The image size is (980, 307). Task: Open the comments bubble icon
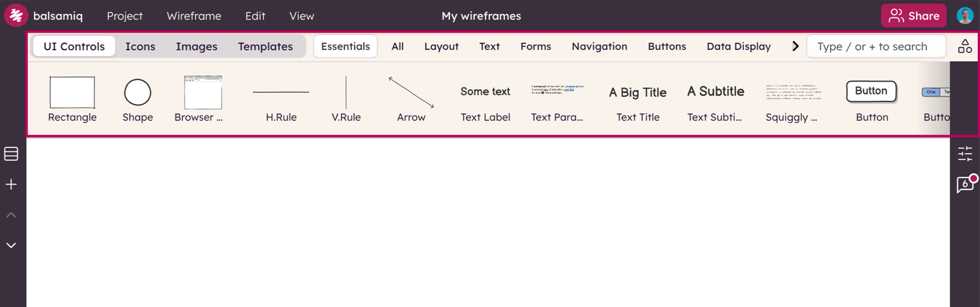(965, 185)
